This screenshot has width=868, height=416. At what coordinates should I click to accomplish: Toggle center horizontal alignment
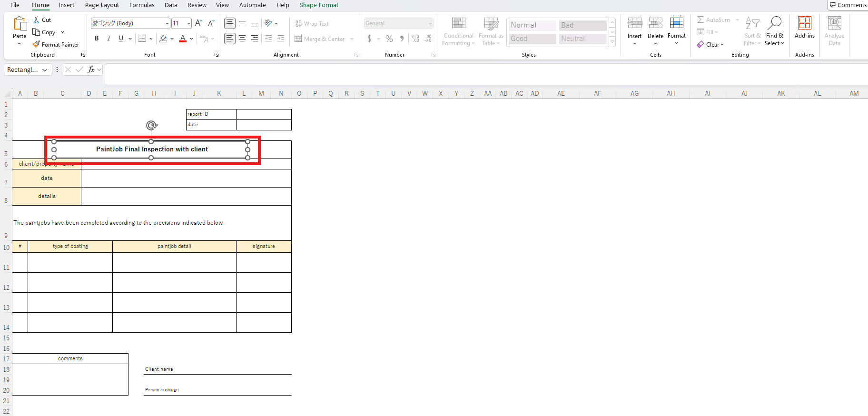pos(242,39)
